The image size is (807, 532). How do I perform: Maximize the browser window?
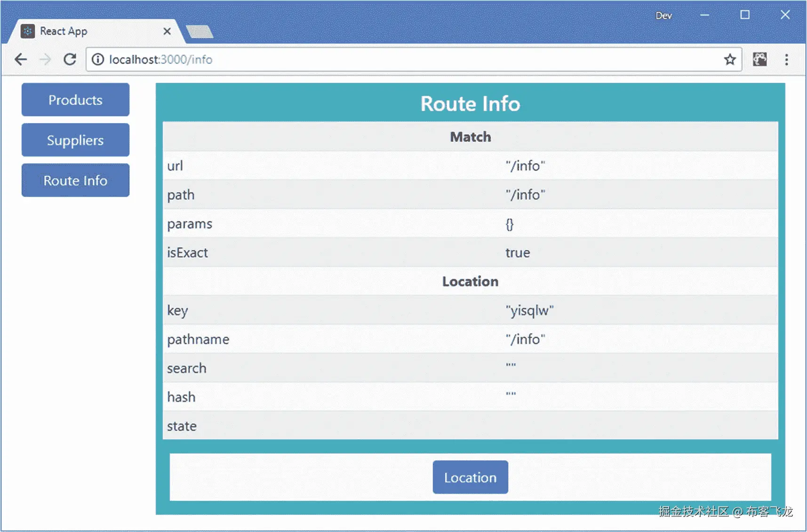click(744, 15)
